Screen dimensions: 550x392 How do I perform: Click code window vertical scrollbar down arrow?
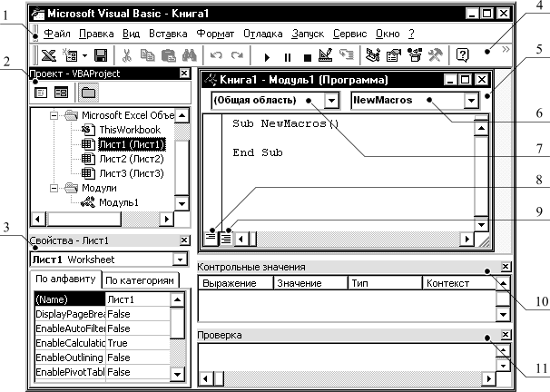click(481, 225)
